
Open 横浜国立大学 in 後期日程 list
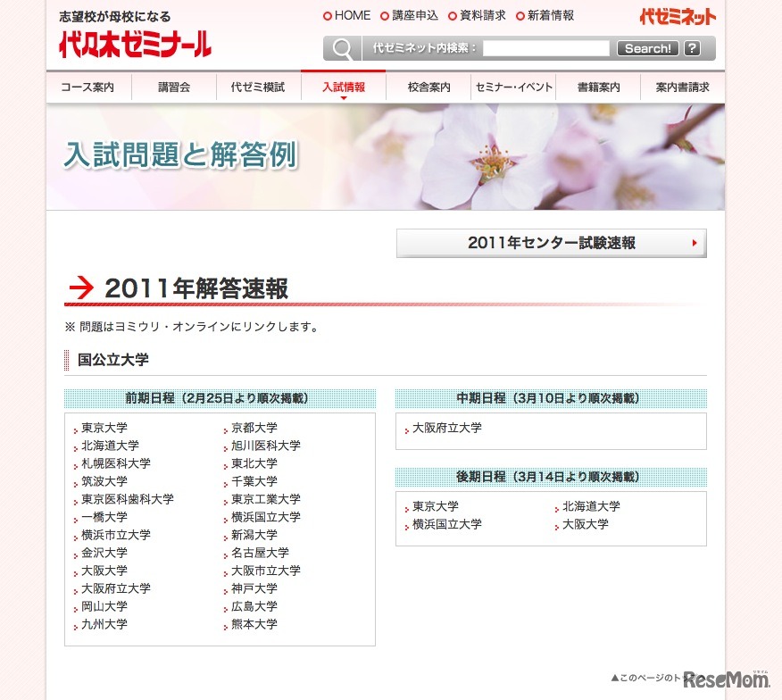coord(447,524)
